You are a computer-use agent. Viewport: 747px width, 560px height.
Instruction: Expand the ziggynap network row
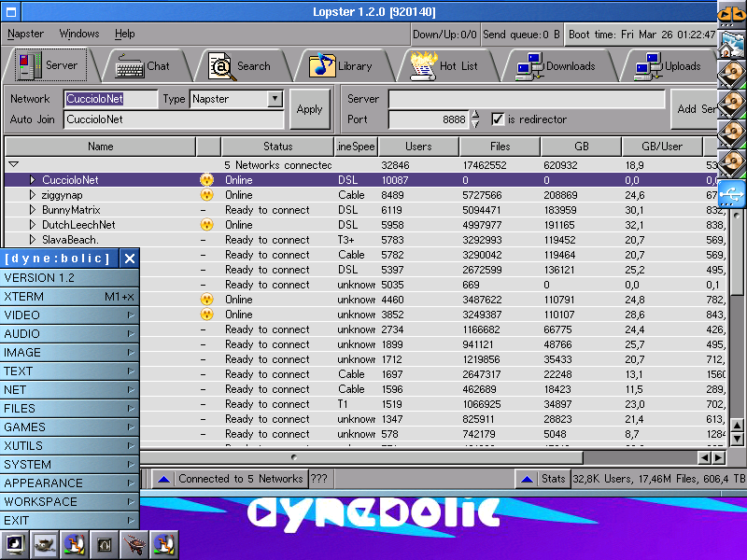point(32,195)
